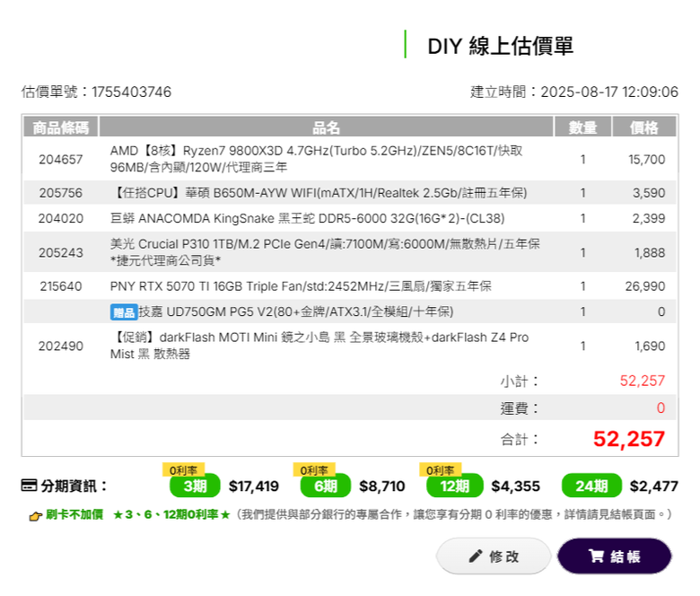Click the PNY RTX 5070 TI product name
The height and width of the screenshot is (596, 700).
point(301,286)
